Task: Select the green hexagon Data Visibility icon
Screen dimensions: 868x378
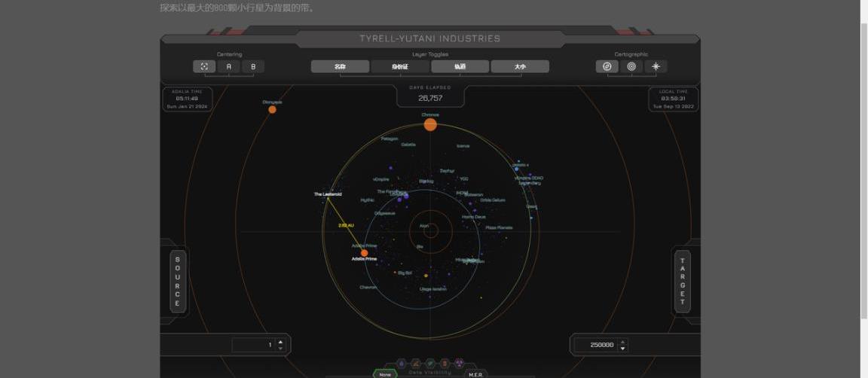Action: 430,364
